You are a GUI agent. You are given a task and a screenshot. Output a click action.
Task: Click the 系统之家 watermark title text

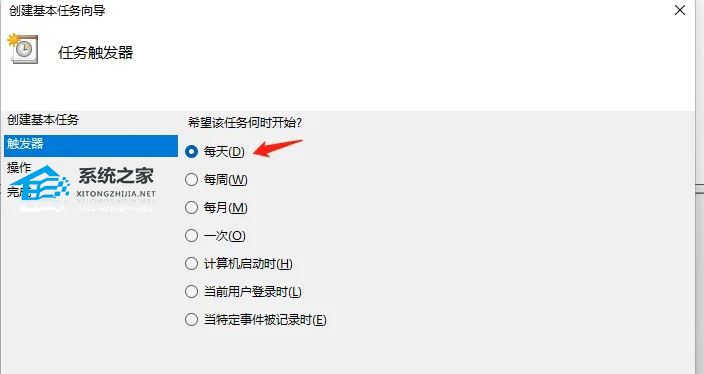coord(116,176)
